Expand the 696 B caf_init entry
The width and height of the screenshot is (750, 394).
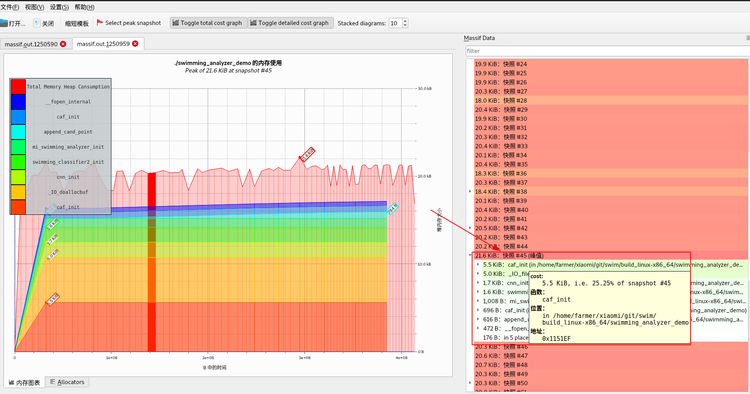(x=478, y=310)
